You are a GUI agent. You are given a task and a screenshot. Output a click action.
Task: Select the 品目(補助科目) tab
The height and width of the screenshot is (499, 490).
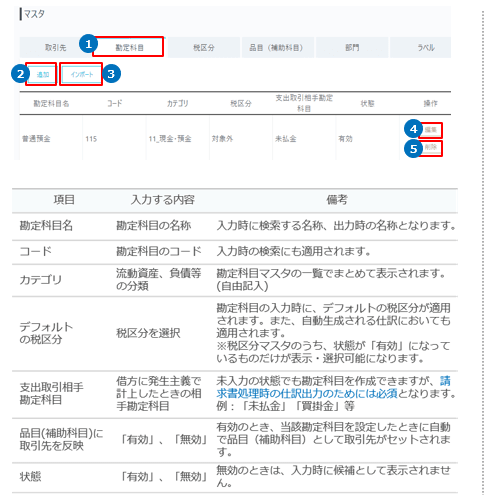point(277,48)
